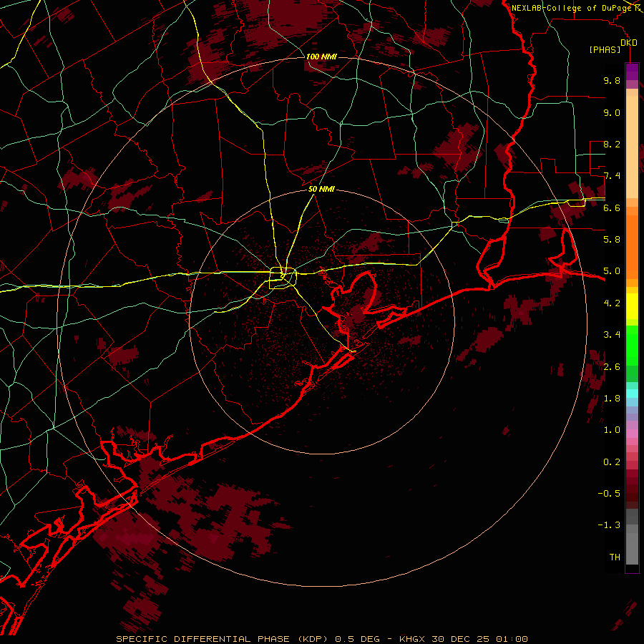The height and width of the screenshot is (644, 644).
Task: Pick the bright yellow color bar segment
Action: click(632, 306)
